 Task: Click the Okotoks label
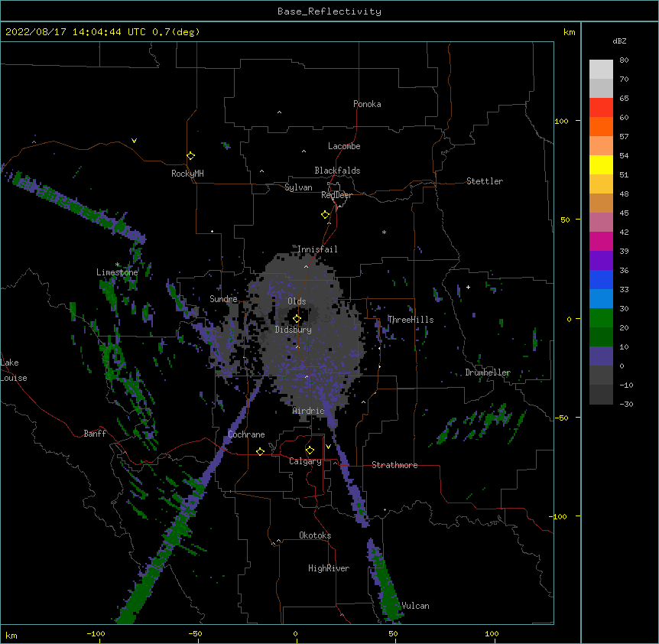click(x=315, y=535)
